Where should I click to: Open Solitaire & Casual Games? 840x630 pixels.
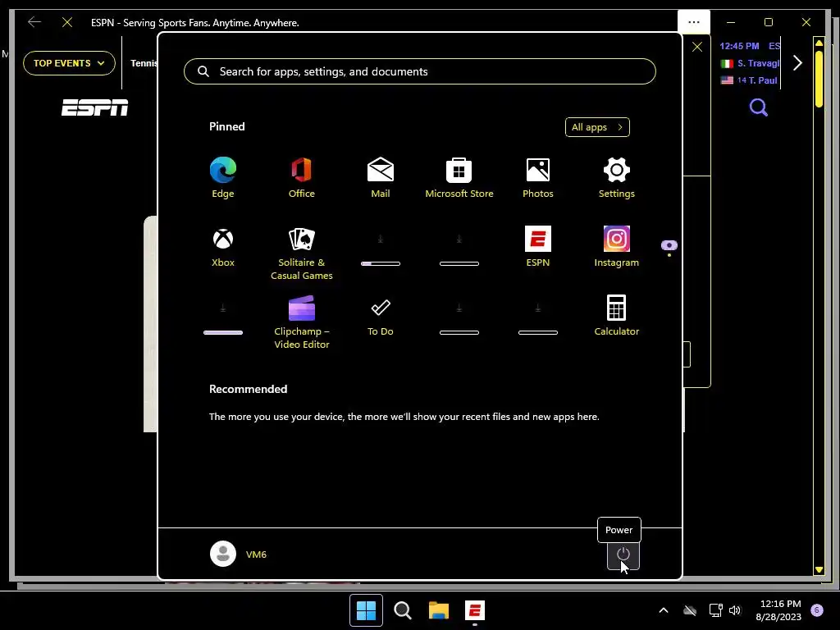click(x=302, y=253)
